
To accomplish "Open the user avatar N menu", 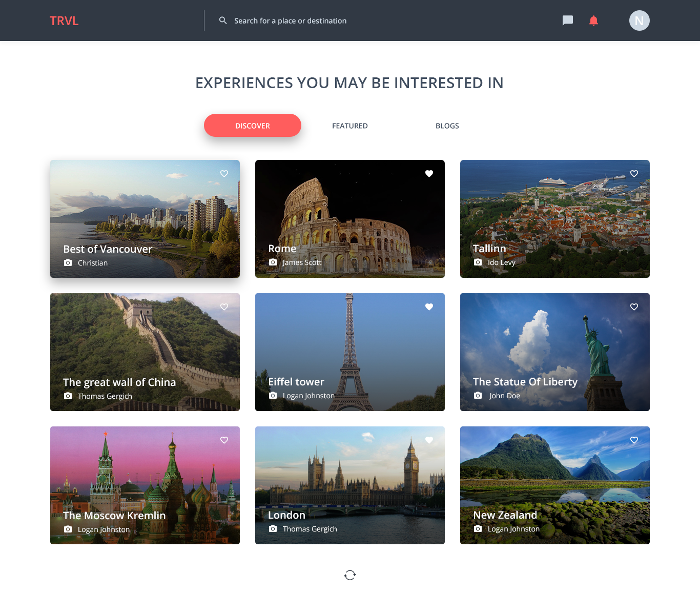I will click(x=640, y=20).
